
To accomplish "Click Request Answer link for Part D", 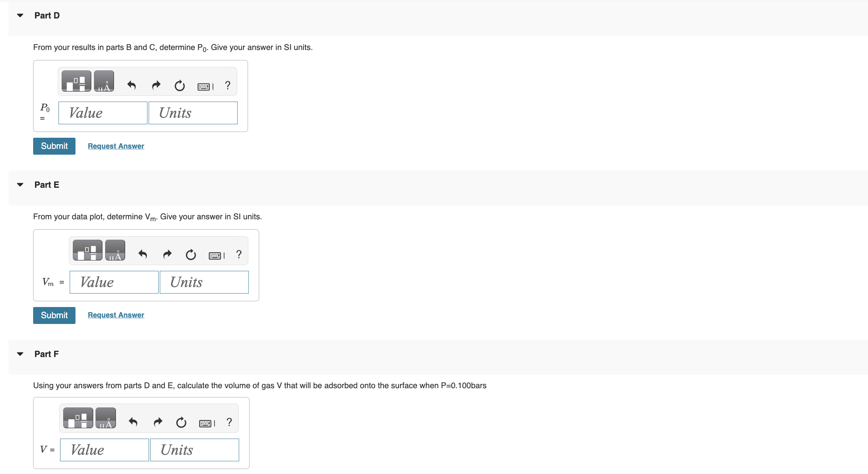I will (x=116, y=146).
